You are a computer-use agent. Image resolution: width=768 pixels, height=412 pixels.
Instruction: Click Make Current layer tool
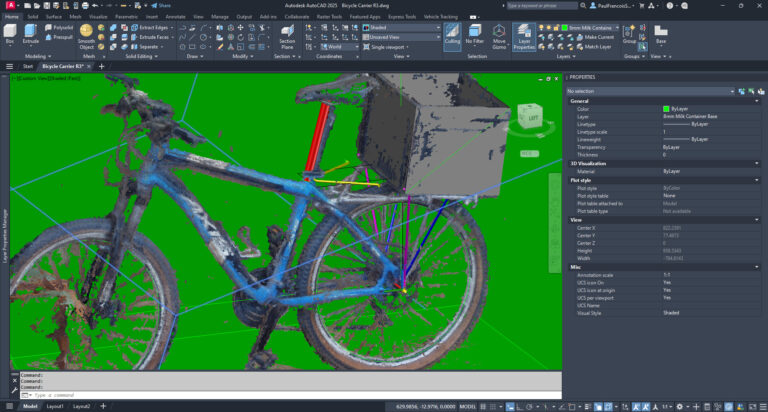pos(595,37)
